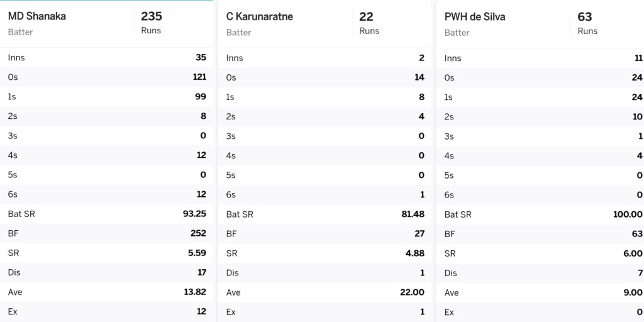Select the C Karunaratne player name

pyautogui.click(x=259, y=17)
